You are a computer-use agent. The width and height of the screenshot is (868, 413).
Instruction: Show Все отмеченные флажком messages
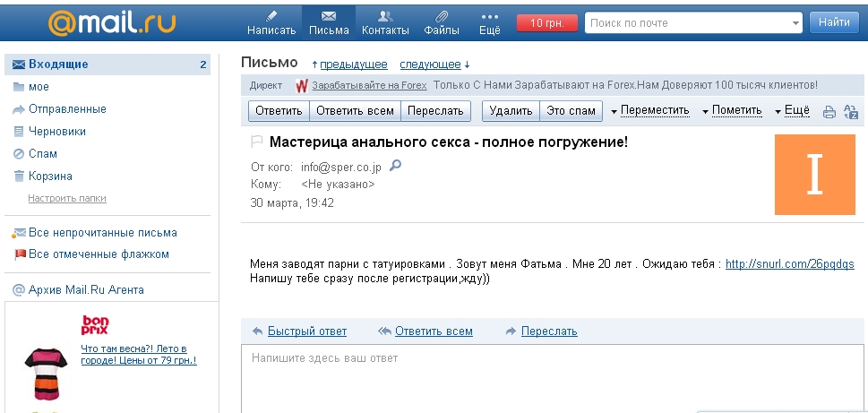[x=99, y=254]
